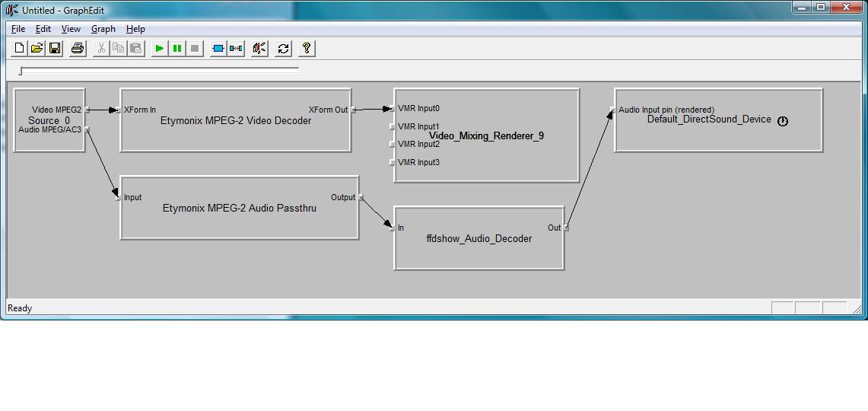This screenshot has width=868, height=411.
Task: Click the Paste clipboard icon
Action: pyautogui.click(x=135, y=49)
